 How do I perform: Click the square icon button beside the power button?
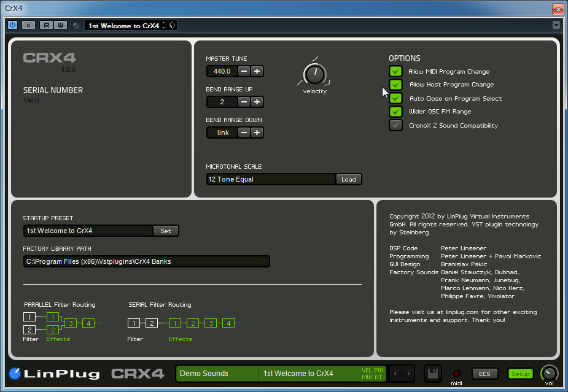(28, 25)
